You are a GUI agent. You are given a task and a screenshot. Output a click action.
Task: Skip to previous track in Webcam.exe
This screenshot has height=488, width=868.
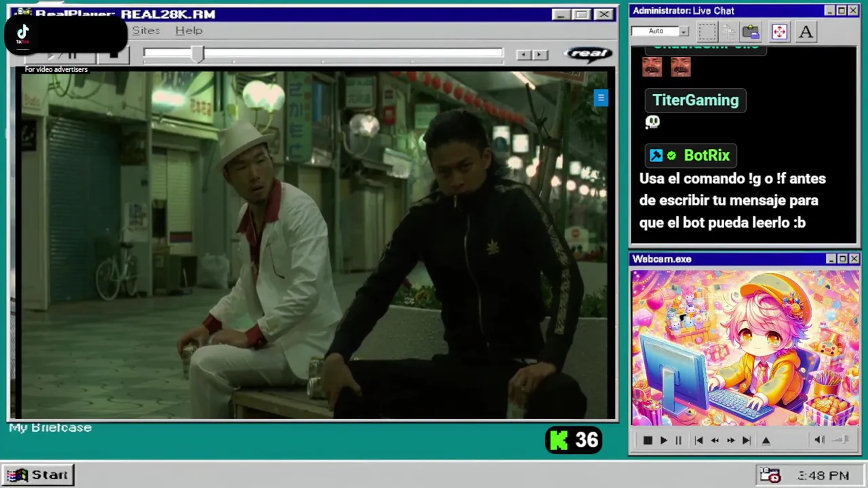(x=698, y=441)
